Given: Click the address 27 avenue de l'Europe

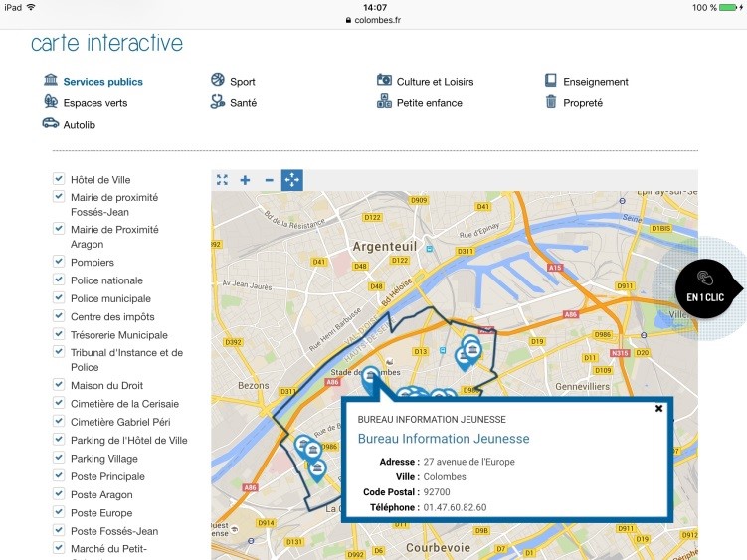Looking at the screenshot, I should [468, 462].
